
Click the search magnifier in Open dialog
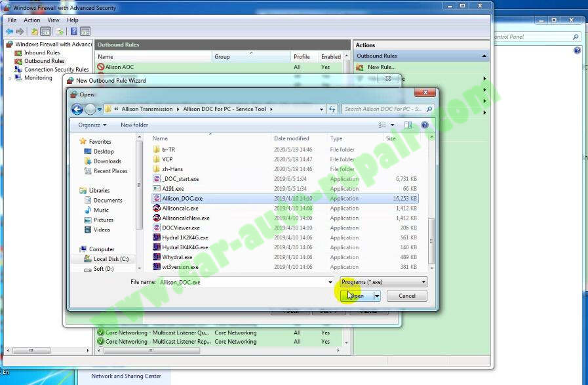(429, 109)
